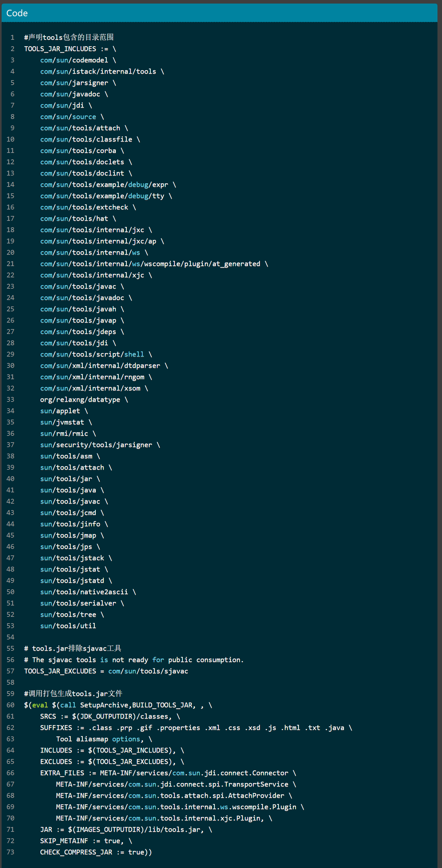Click the com/sun/xml/internal/xsom line
The image size is (442, 868).
94,389
